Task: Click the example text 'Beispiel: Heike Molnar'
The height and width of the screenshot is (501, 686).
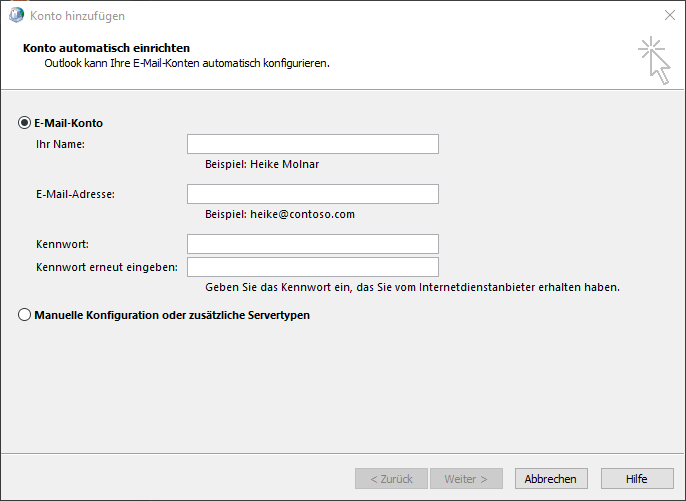Action: [x=262, y=164]
